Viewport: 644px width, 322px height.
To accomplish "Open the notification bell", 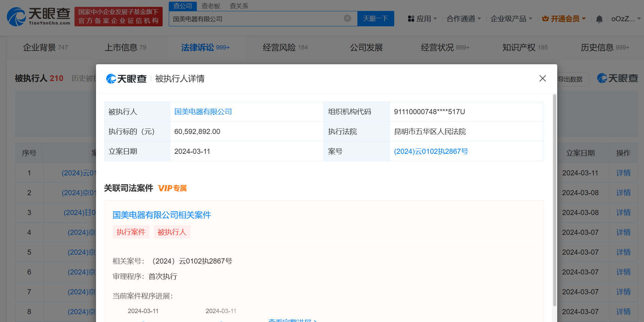I will click(599, 19).
